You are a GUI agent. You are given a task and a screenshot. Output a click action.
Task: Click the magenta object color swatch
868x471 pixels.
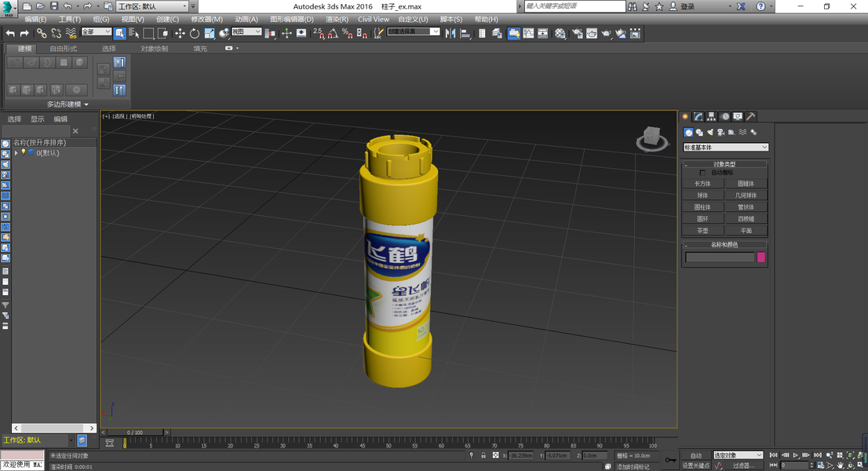click(x=761, y=257)
